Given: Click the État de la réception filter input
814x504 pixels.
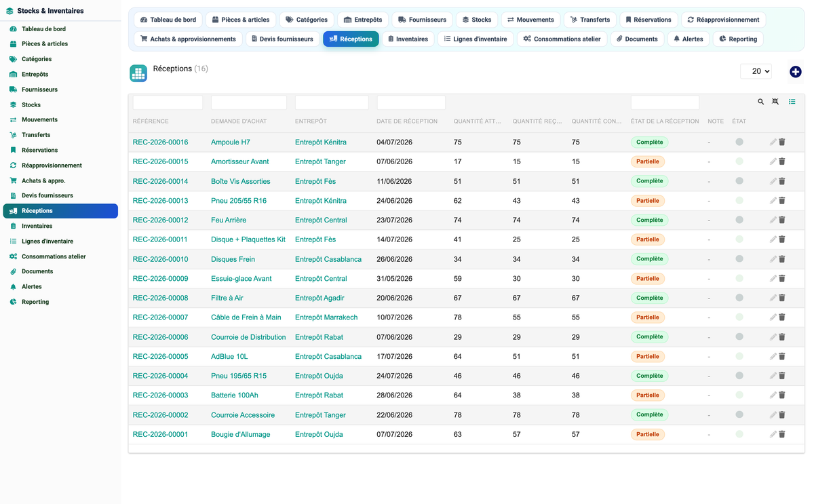Looking at the screenshot, I should coord(665,102).
